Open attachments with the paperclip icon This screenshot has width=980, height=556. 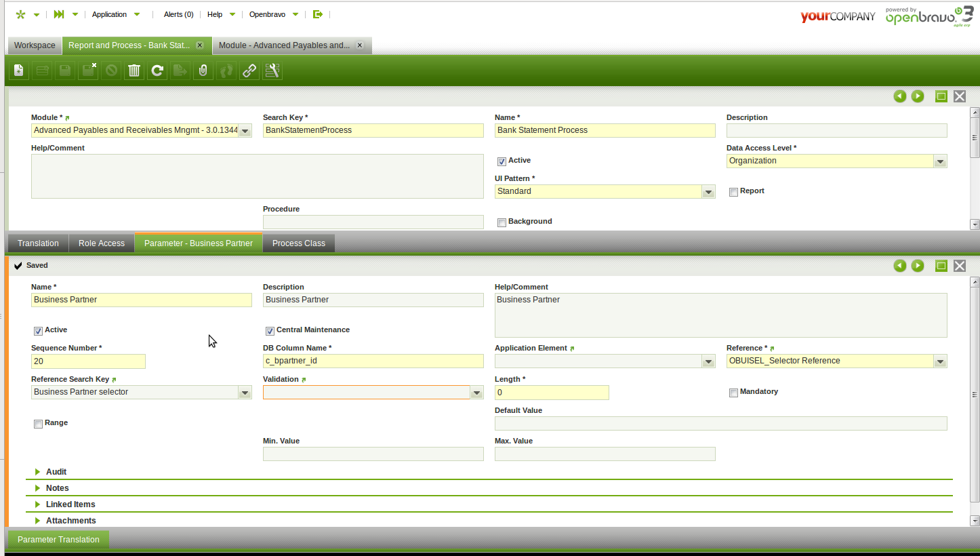(x=203, y=71)
